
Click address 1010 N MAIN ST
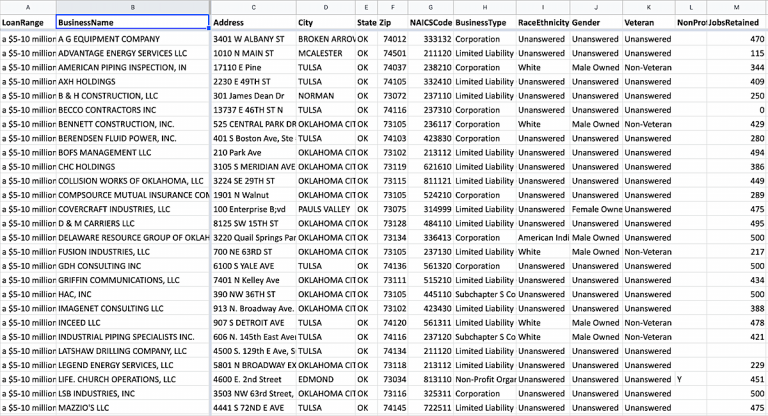coord(253,53)
